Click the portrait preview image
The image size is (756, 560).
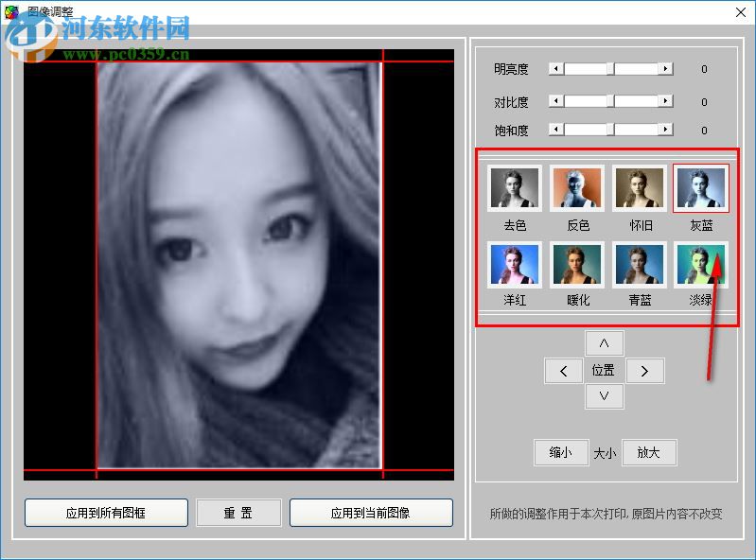(239, 266)
